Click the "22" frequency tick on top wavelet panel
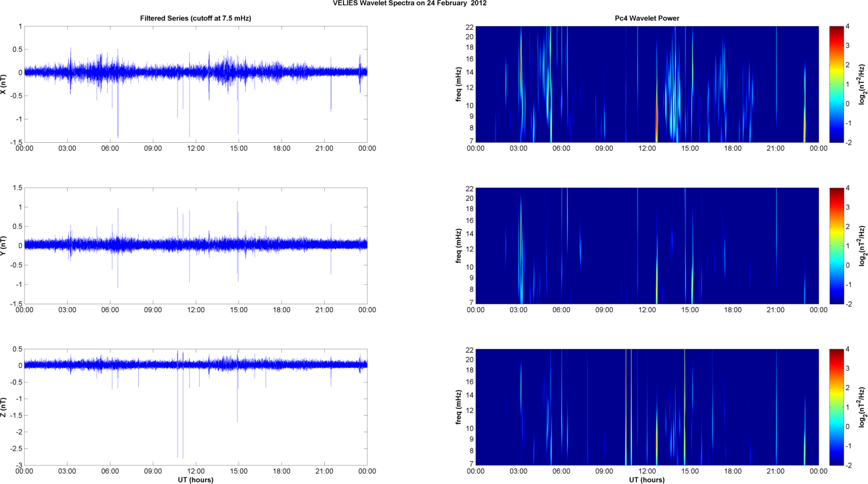 pyautogui.click(x=470, y=27)
